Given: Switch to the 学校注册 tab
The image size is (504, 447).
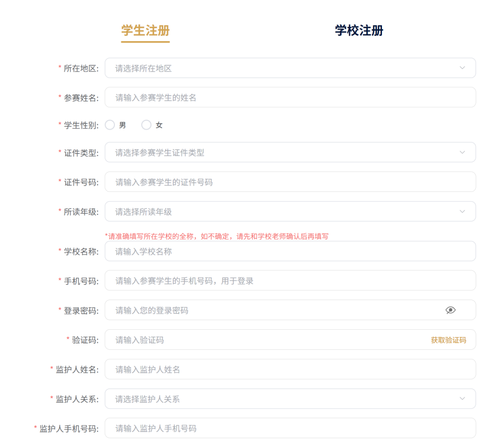Looking at the screenshot, I should (x=359, y=31).
